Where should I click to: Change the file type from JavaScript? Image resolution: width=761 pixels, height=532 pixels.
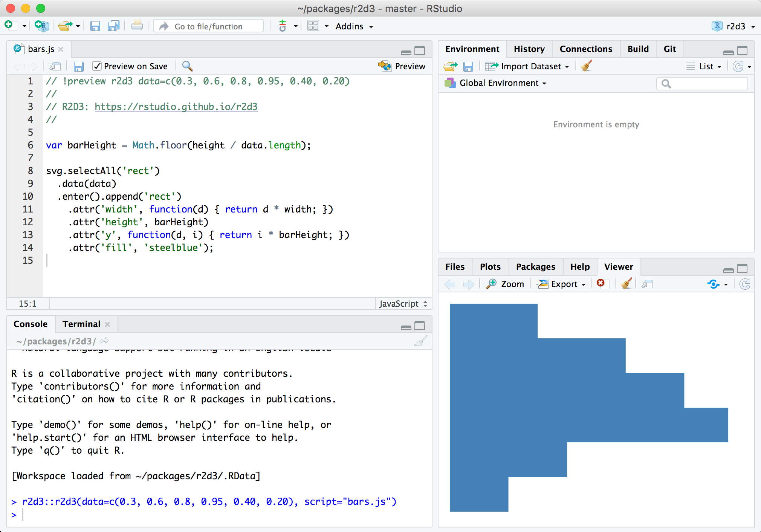(x=403, y=303)
